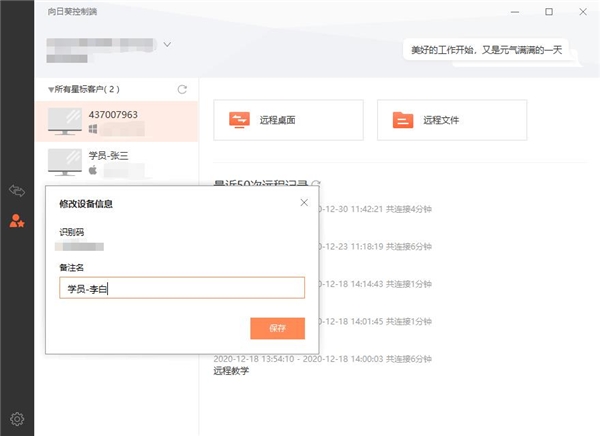Refresh the recent remote records
Screen dimensions: 600x436
tap(316, 184)
